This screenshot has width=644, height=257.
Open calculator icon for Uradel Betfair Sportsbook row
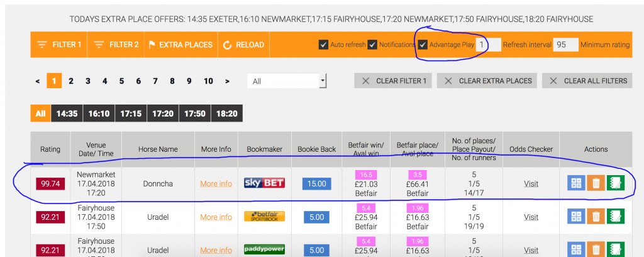(576, 217)
